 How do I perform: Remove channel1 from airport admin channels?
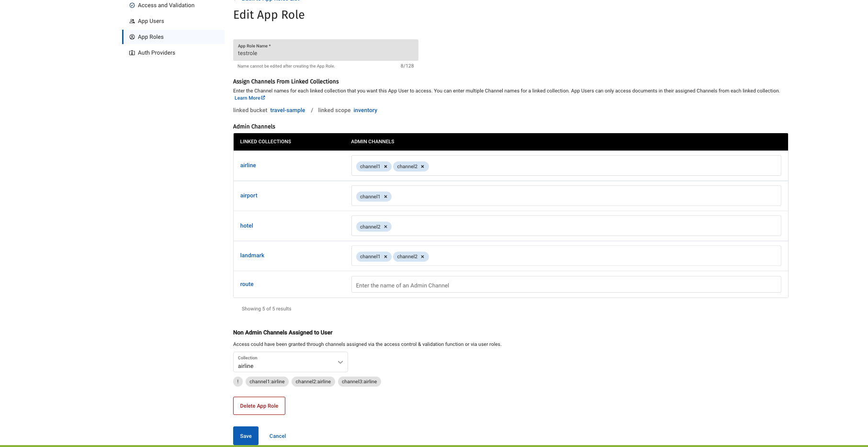[x=385, y=196]
